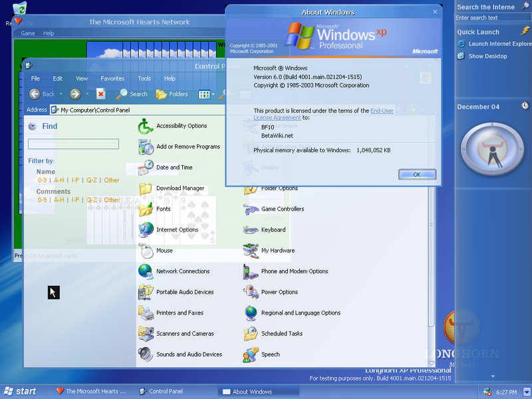Open Sounds and Audio Devices icon

point(146,354)
